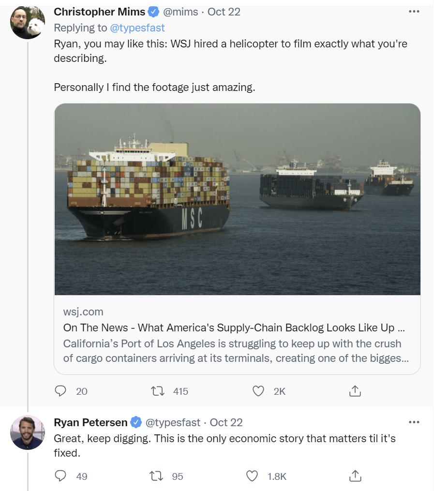
Task: Open Ryan Petersen's profile avatar
Action: tap(28, 432)
